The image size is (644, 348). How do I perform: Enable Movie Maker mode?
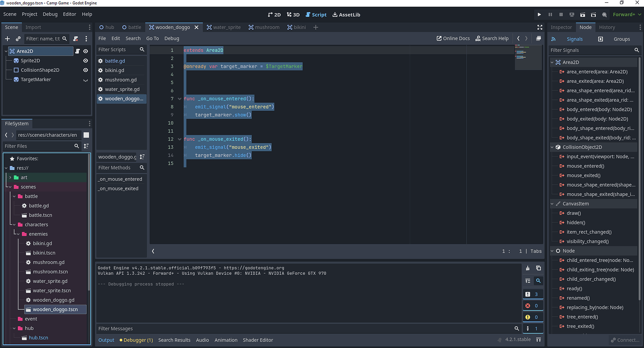pos(604,14)
